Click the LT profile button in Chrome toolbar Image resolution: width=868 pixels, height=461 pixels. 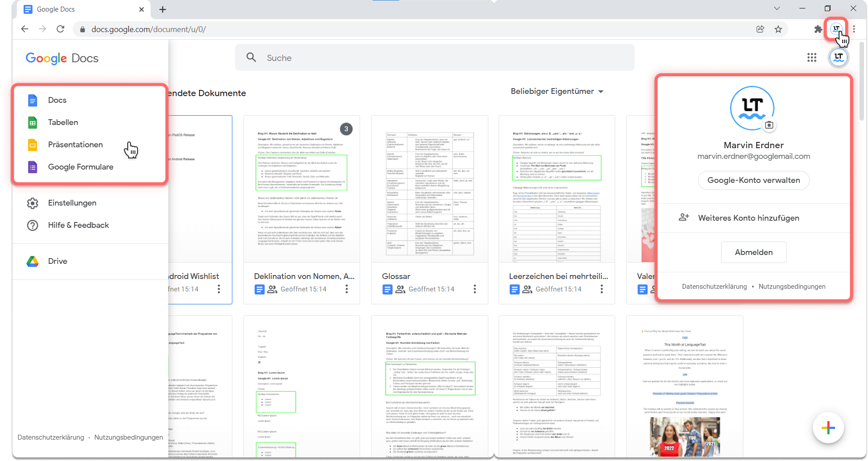836,29
